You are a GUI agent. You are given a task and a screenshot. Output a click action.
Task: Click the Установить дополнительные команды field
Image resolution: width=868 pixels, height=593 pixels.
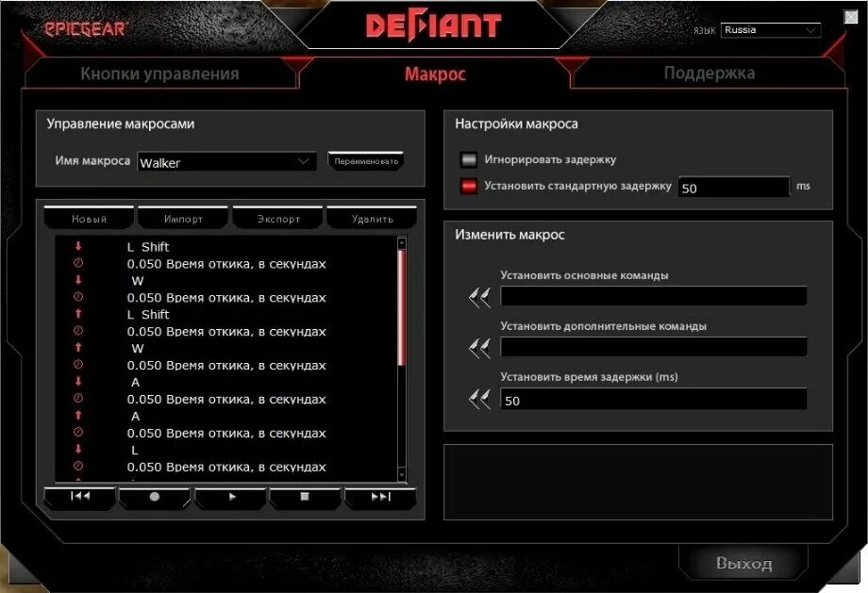click(653, 347)
